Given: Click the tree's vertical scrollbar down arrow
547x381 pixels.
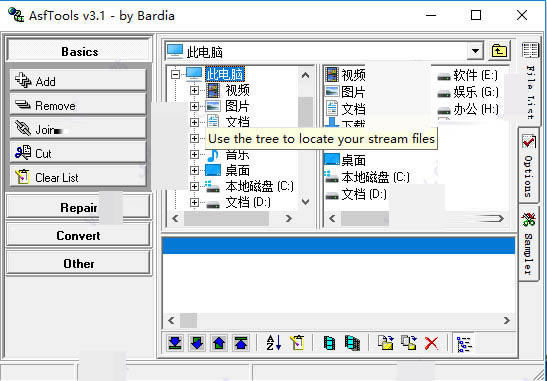Looking at the screenshot, I should coord(305,202).
